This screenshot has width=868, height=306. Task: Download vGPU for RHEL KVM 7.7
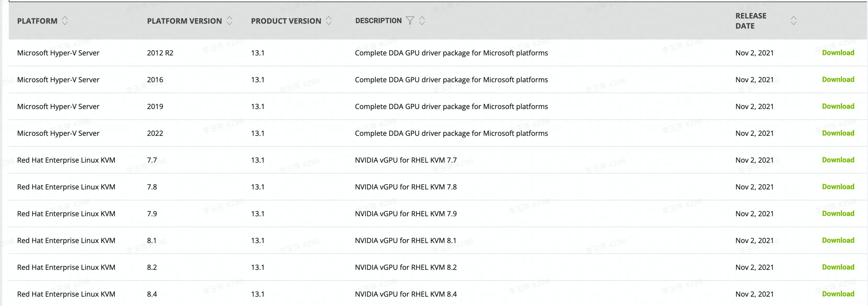[838, 160]
